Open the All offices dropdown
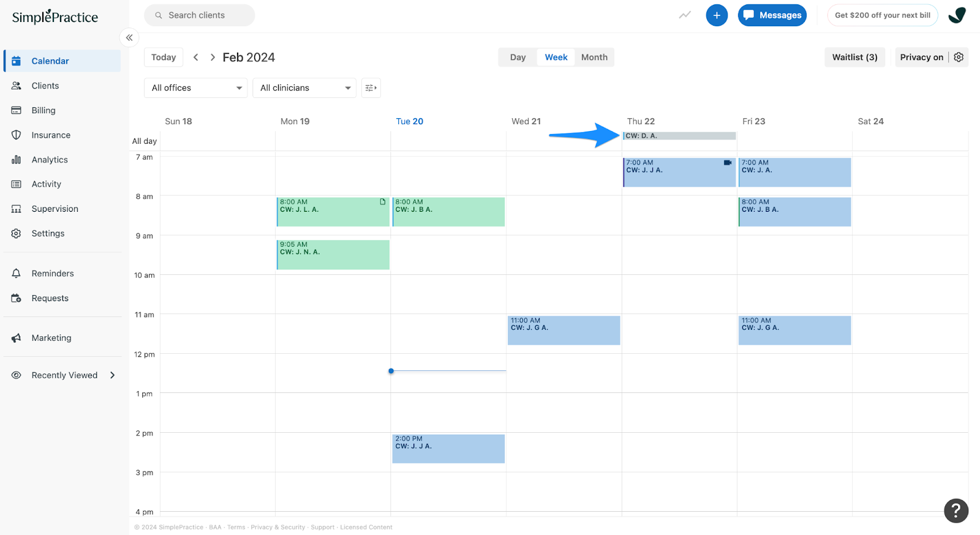This screenshot has width=980, height=535. pos(196,88)
